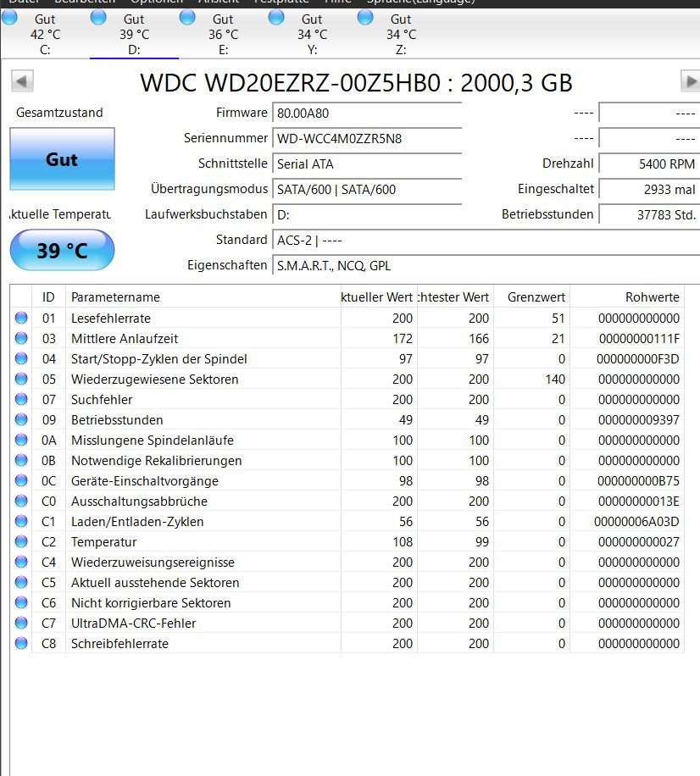The width and height of the screenshot is (700, 776).
Task: Click the Laufwerksbuchstaben field D:
Action: 367,215
